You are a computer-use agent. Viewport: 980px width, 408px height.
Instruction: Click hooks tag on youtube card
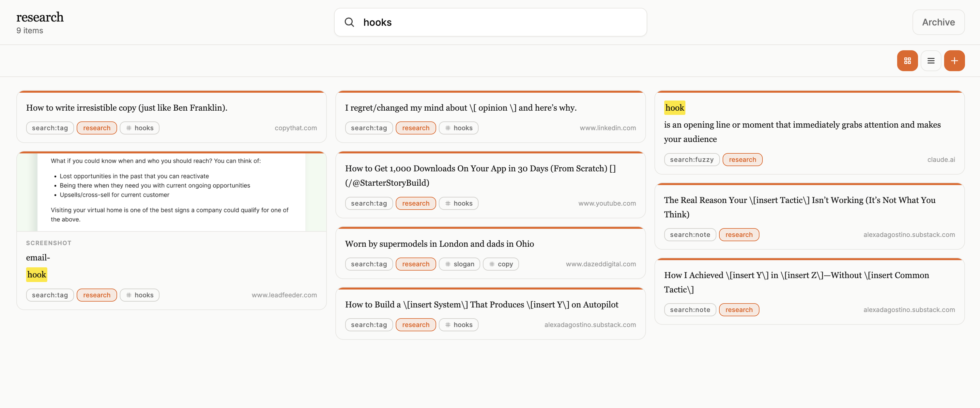point(458,203)
